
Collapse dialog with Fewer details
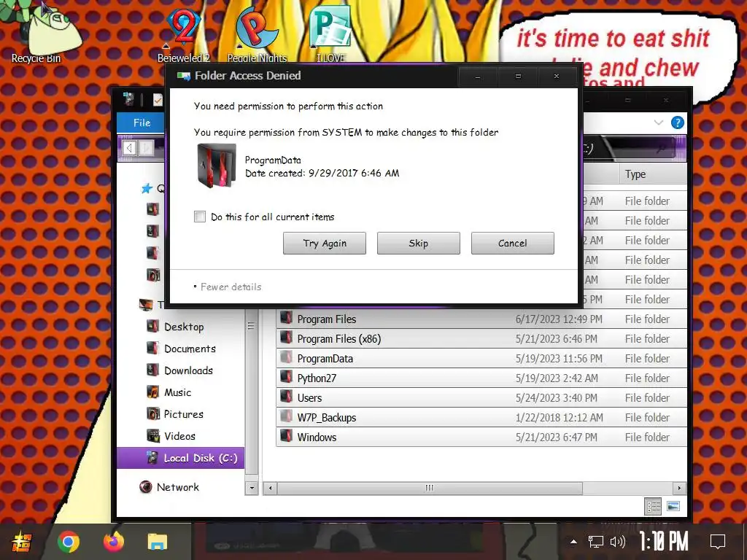click(228, 287)
